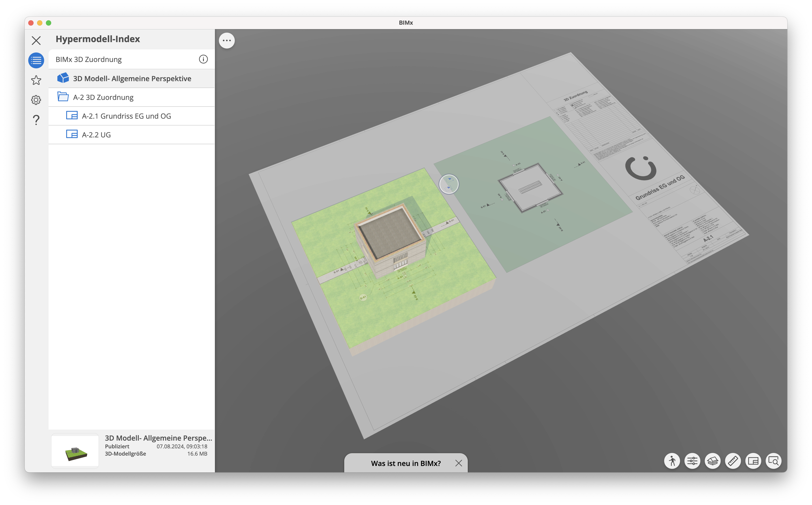
Task: Open the layout sheet view icon
Action: [753, 461]
